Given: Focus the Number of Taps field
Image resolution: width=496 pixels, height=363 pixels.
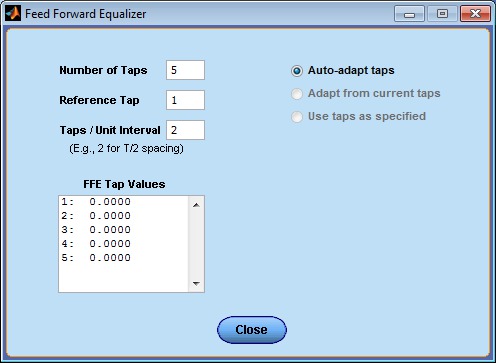Looking at the screenshot, I should (x=185, y=70).
